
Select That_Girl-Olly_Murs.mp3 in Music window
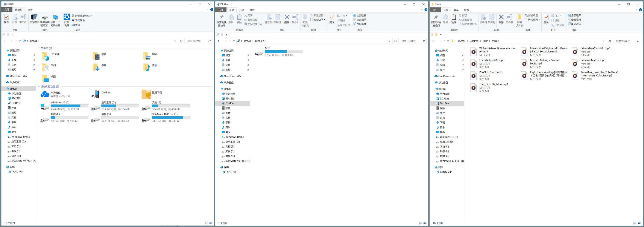pyautogui.click(x=489, y=87)
